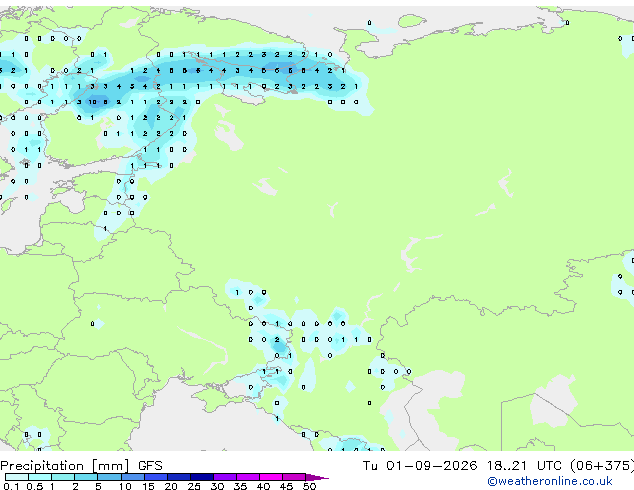This screenshot has height=490, width=634.
Task: Click the 45–50 mm legend swatch
Action: coord(294,477)
